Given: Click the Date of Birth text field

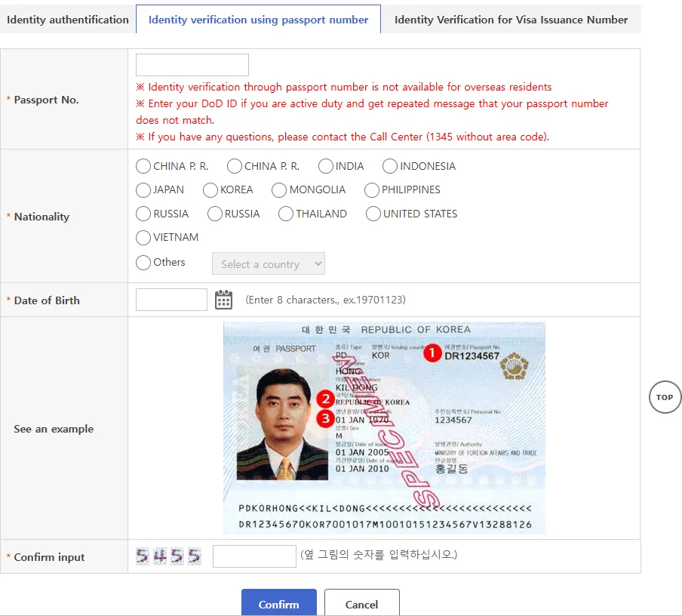Looking at the screenshot, I should click(171, 300).
